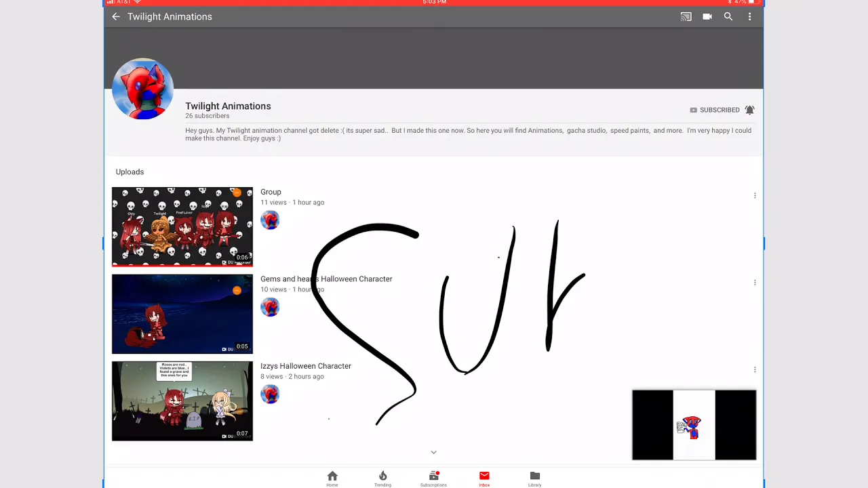Click the SUBSCRIBED button

715,110
